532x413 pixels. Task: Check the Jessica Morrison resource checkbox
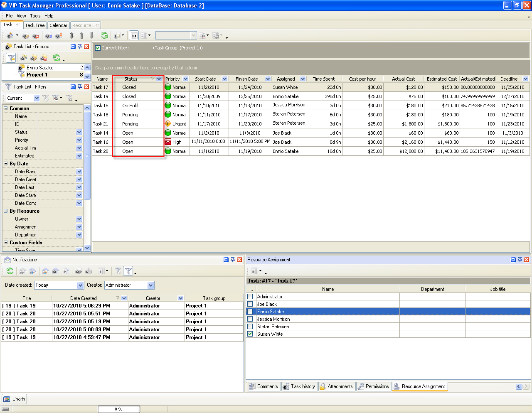250,319
